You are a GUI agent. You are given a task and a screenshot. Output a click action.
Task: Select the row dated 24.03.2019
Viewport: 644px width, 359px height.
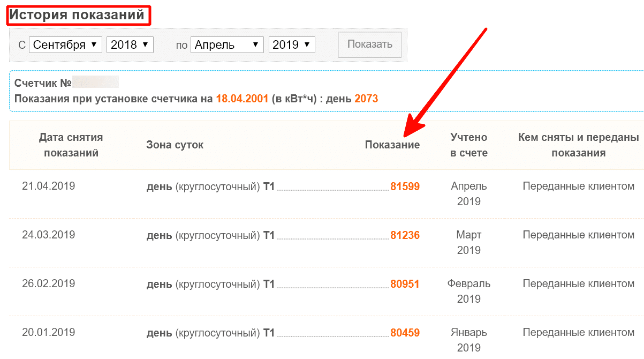click(327, 243)
